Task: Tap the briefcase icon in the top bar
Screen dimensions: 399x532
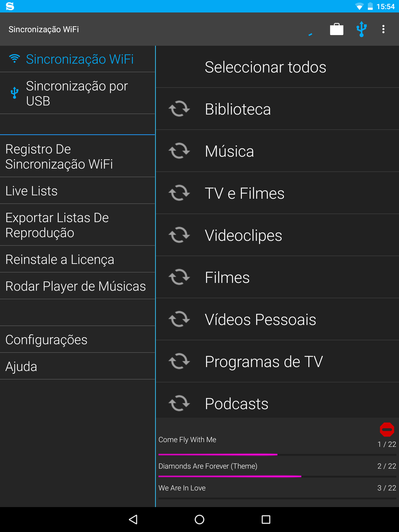Action: 337,29
